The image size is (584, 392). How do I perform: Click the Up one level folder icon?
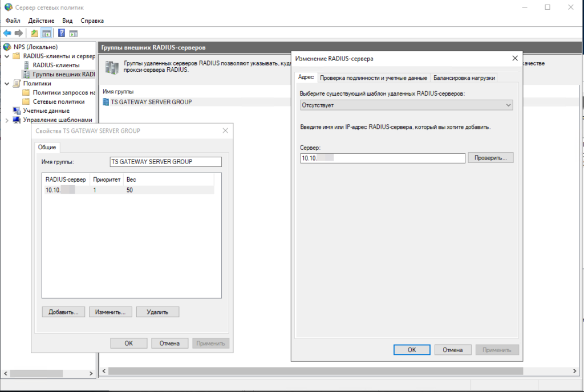[35, 33]
